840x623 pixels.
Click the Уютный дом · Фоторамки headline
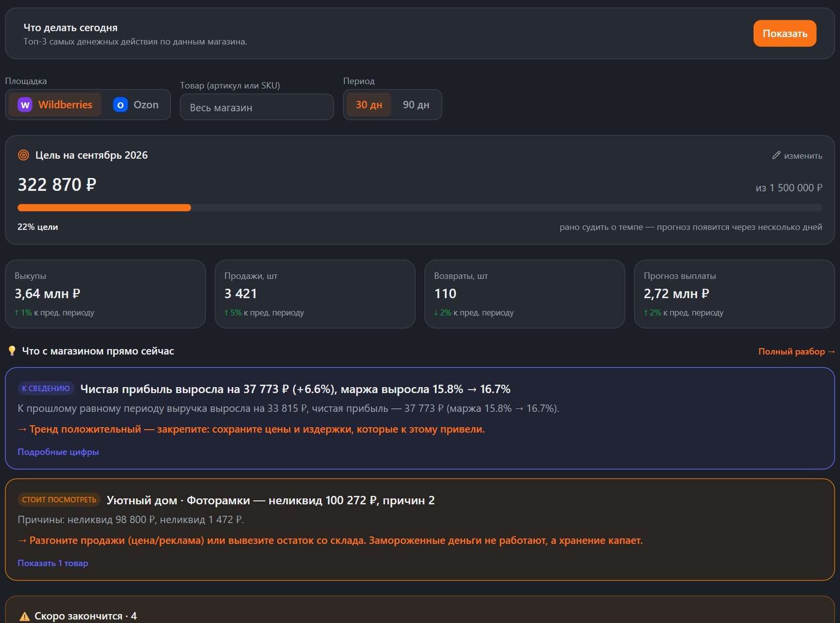point(270,501)
